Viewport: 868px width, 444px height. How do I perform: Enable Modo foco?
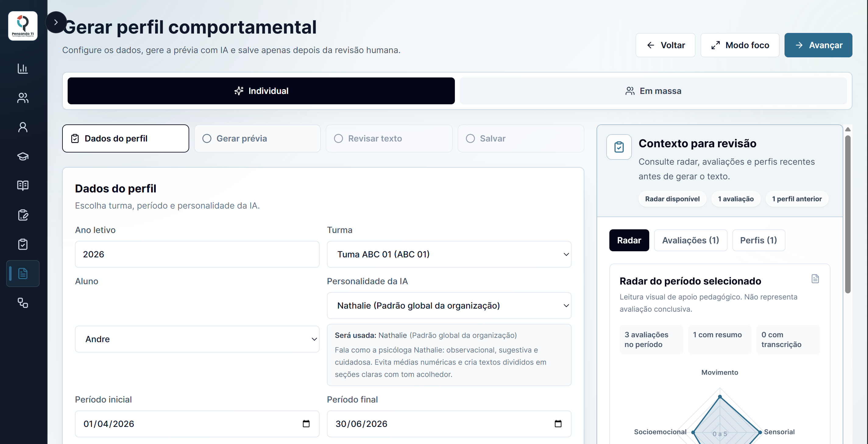pyautogui.click(x=740, y=45)
